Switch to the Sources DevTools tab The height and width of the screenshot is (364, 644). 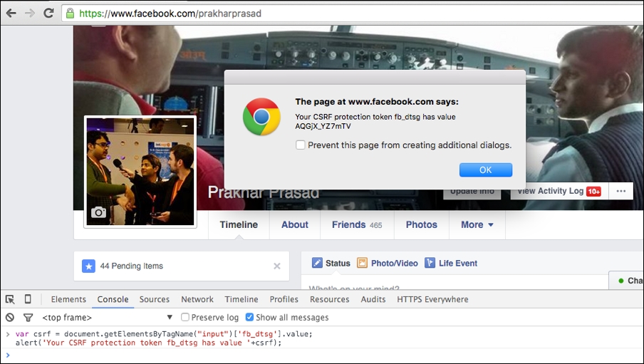coord(155,299)
